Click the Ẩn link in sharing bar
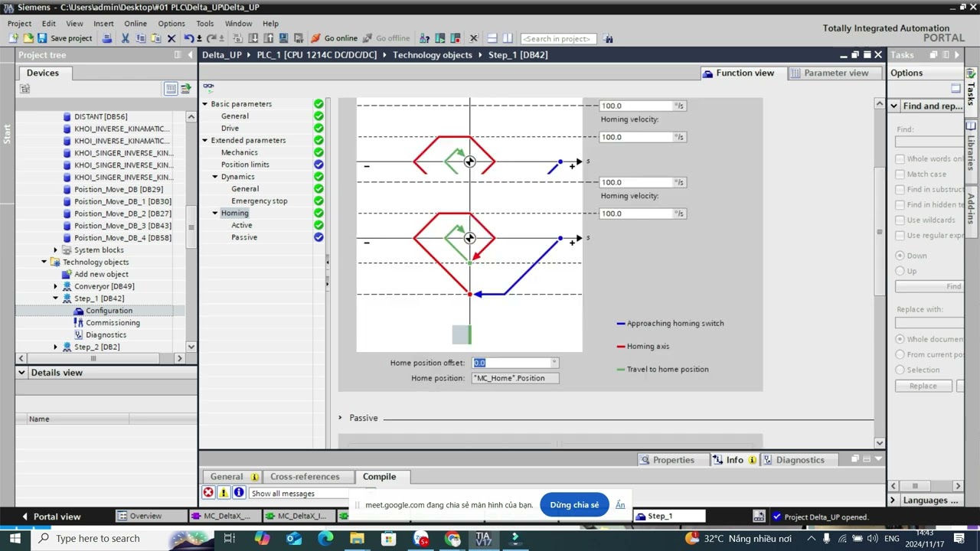This screenshot has height=551, width=980. pyautogui.click(x=620, y=505)
